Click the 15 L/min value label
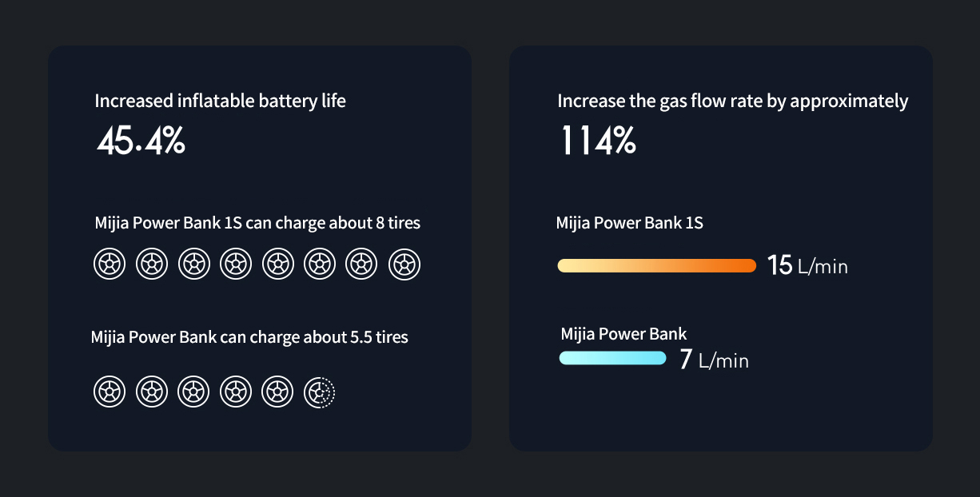 (x=807, y=265)
